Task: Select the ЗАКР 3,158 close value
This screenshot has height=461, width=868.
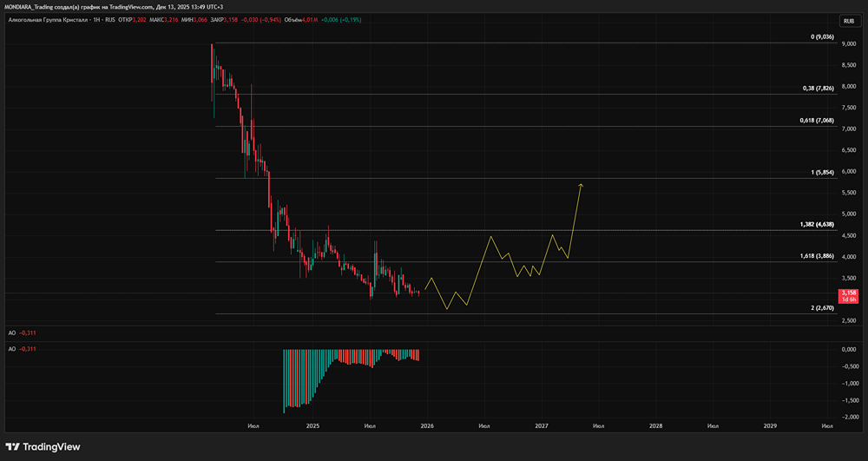Action: (x=224, y=20)
